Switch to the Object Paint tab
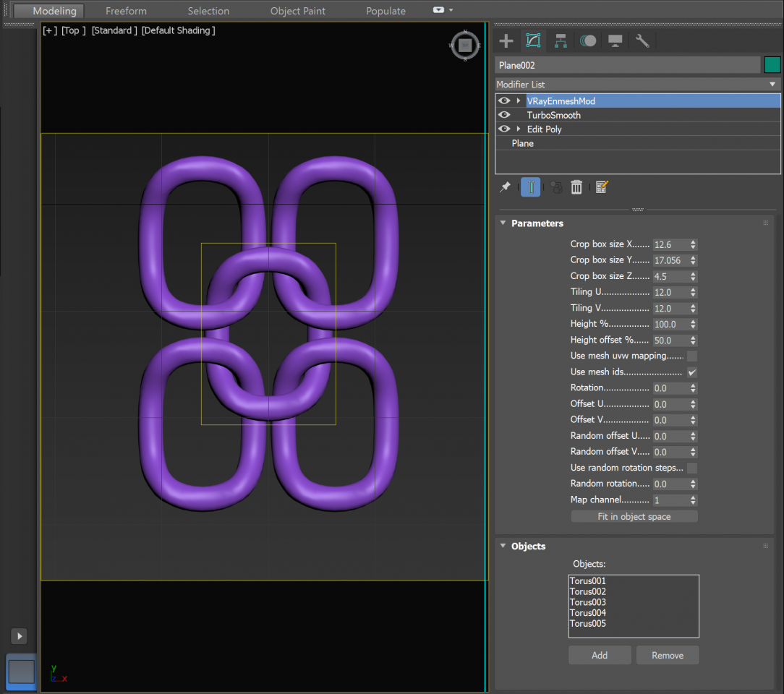The image size is (784, 694). 297,11
